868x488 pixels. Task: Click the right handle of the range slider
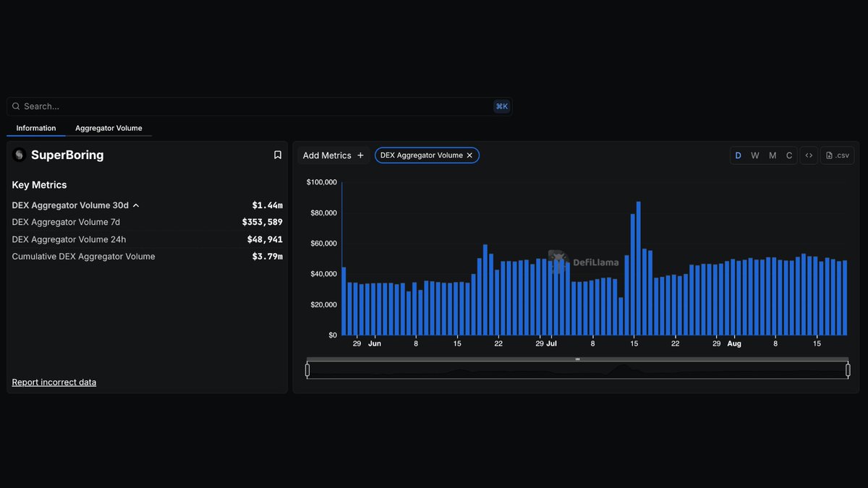coord(848,370)
